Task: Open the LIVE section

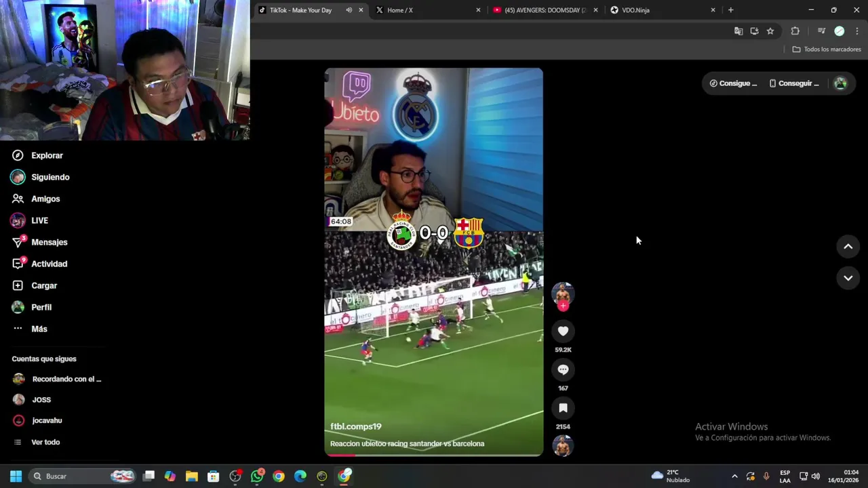Action: (30, 220)
